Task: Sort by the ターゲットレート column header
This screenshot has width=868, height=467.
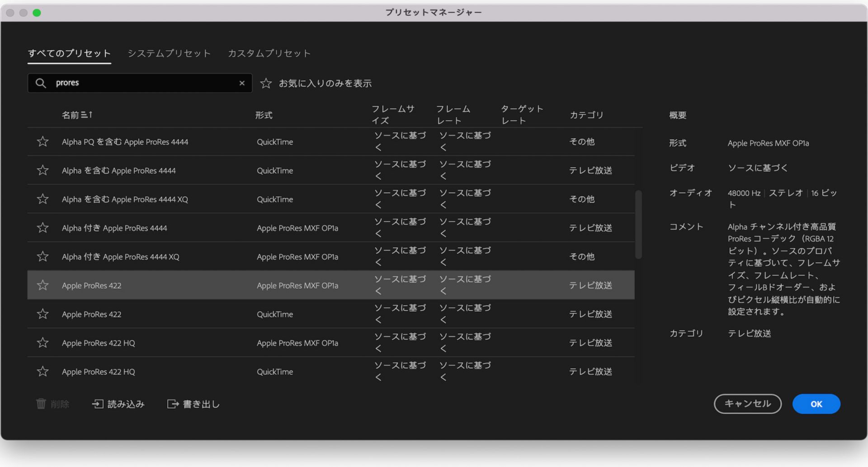Action: 522,115
